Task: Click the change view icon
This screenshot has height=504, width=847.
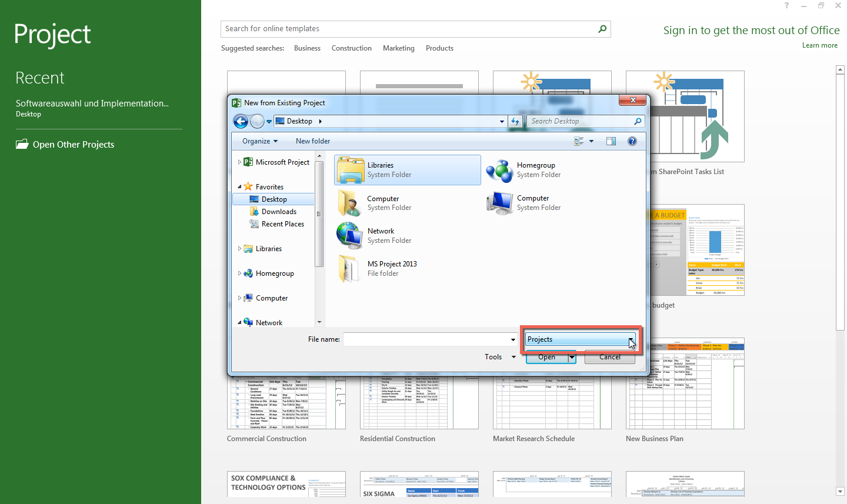Action: pyautogui.click(x=579, y=141)
